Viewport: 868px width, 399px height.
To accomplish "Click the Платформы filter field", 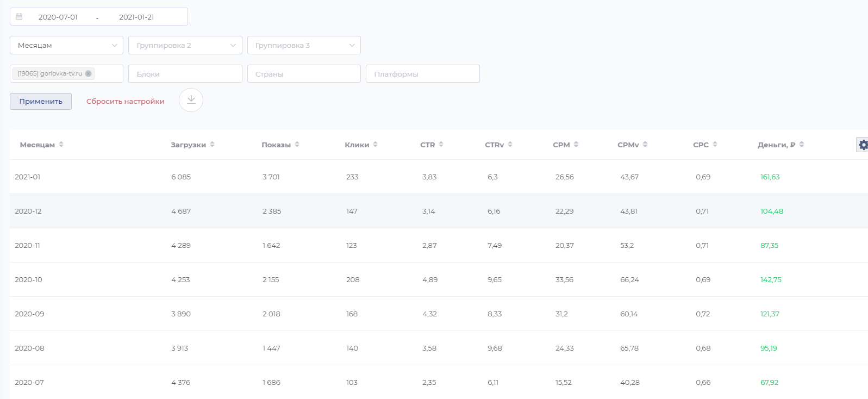I will pos(422,74).
